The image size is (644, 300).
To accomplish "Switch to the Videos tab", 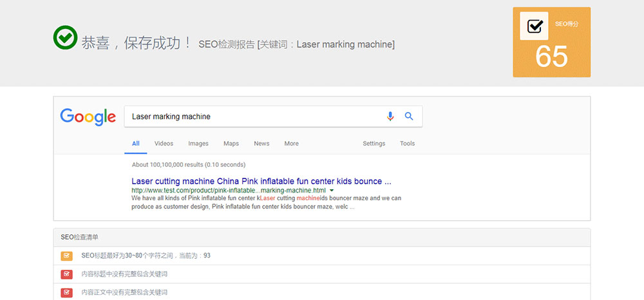I will pos(164,144).
